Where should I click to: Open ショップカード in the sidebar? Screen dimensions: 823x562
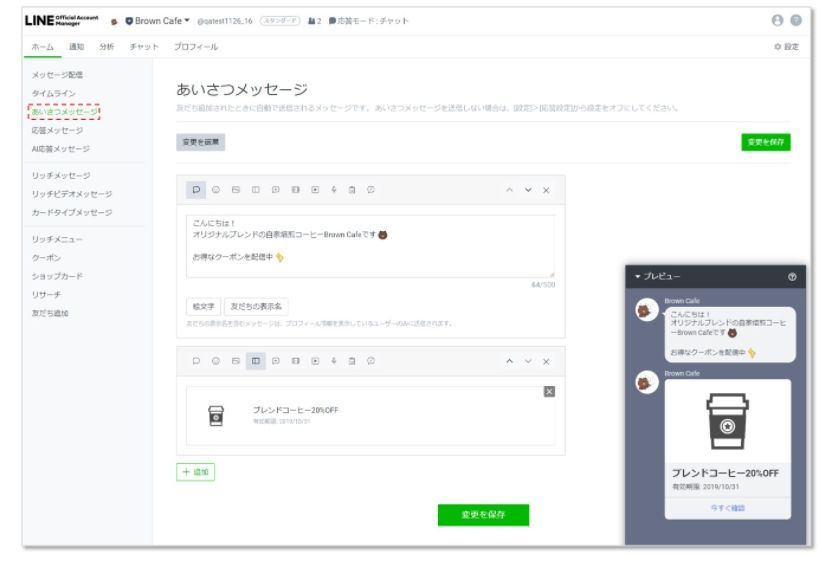click(x=57, y=276)
